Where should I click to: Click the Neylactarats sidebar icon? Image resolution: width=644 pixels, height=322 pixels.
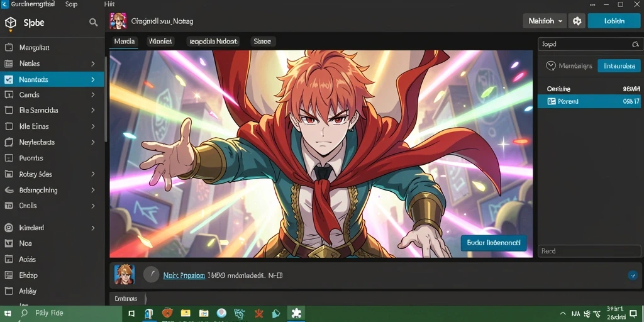coord(9,142)
